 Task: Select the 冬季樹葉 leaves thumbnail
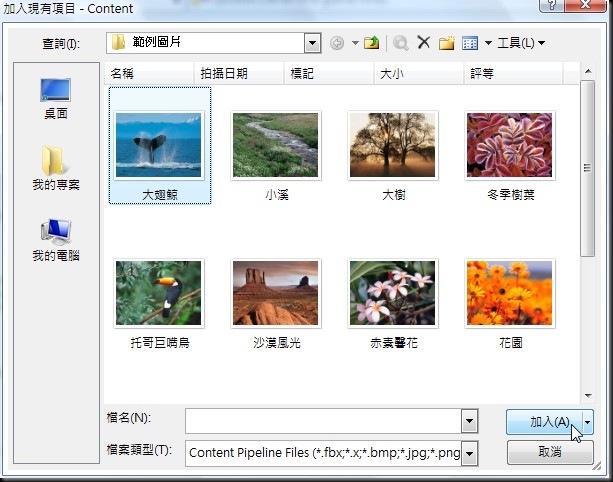pyautogui.click(x=510, y=145)
